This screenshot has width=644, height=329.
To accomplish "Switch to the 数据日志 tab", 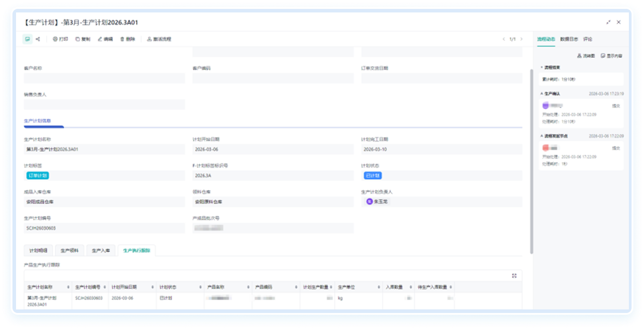I will pyautogui.click(x=569, y=39).
